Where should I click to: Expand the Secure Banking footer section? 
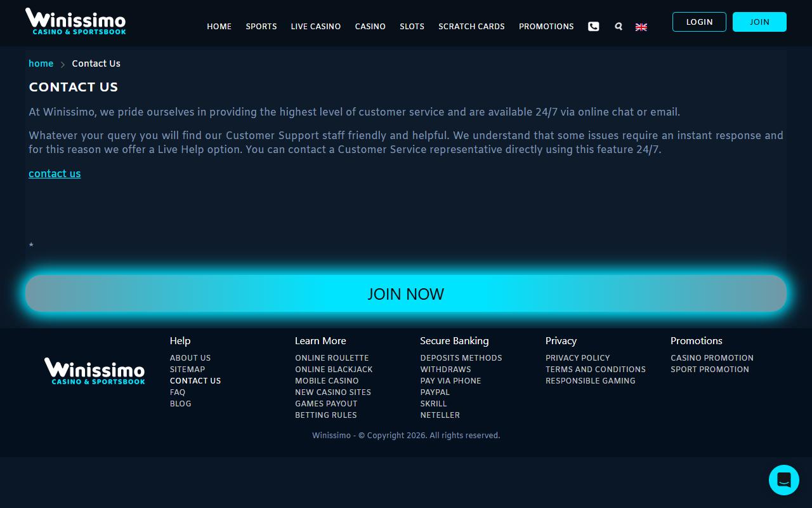pos(454,340)
